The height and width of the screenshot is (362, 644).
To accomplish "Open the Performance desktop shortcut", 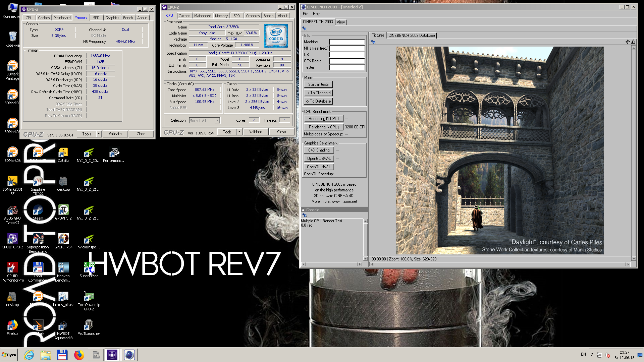I will click(x=114, y=154).
